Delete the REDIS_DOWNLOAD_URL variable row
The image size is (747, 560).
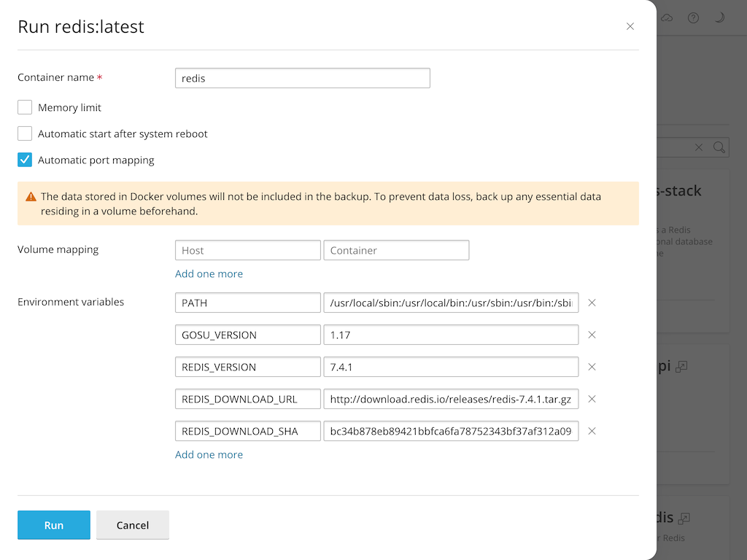tap(592, 399)
